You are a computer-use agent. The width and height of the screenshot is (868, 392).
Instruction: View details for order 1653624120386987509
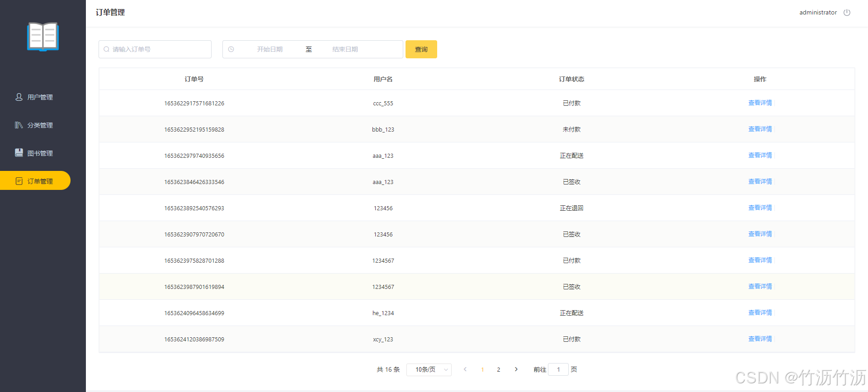[760, 339]
